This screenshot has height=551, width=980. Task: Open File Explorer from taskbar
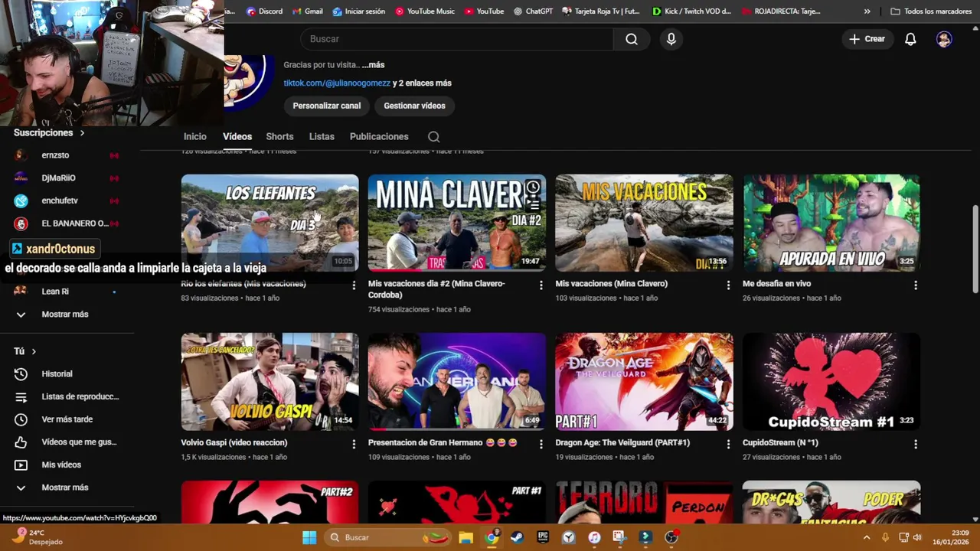(x=465, y=537)
